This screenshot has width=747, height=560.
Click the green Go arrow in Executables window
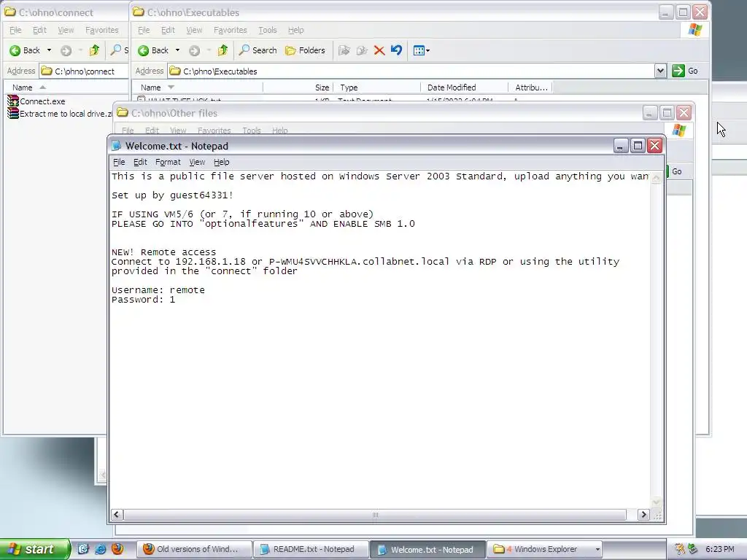point(678,71)
